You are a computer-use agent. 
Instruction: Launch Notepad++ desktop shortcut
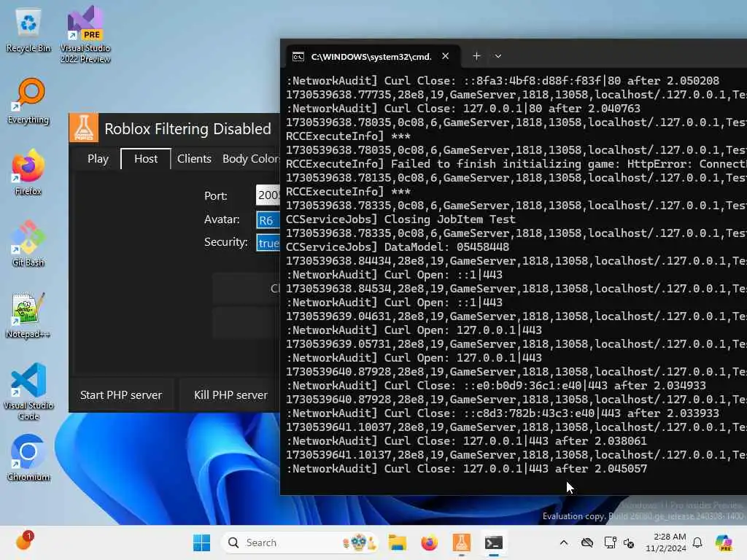click(x=28, y=315)
